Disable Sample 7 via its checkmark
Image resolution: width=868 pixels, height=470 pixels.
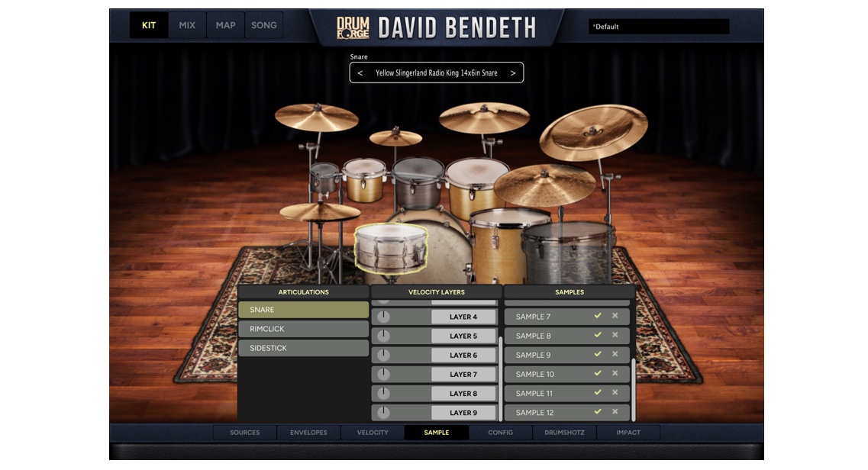tap(598, 316)
